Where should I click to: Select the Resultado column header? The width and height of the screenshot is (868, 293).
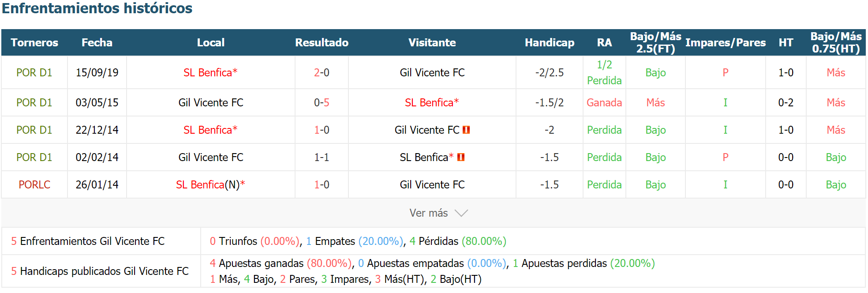[x=322, y=42]
